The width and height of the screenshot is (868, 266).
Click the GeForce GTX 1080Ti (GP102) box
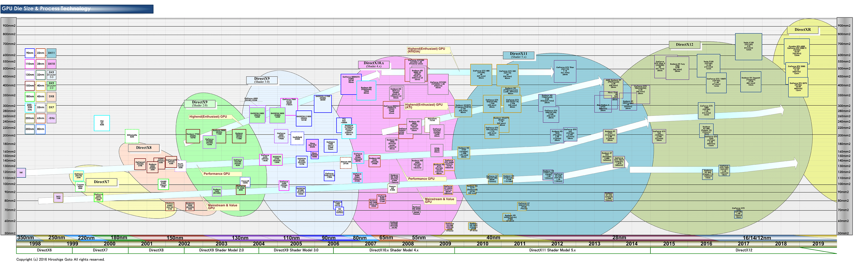coord(716,83)
